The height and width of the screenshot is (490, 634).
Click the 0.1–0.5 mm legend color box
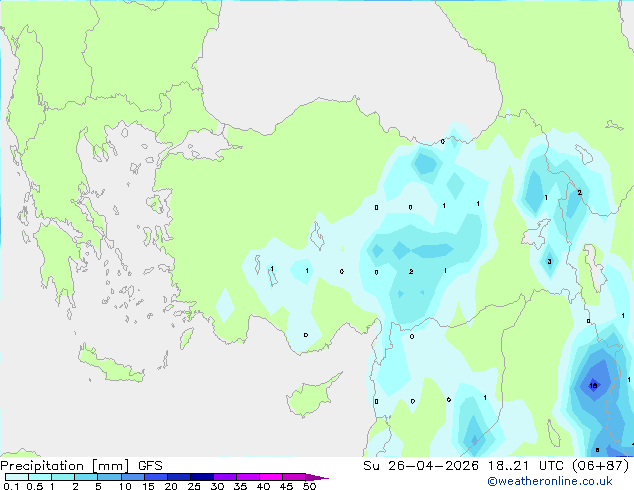point(17,477)
